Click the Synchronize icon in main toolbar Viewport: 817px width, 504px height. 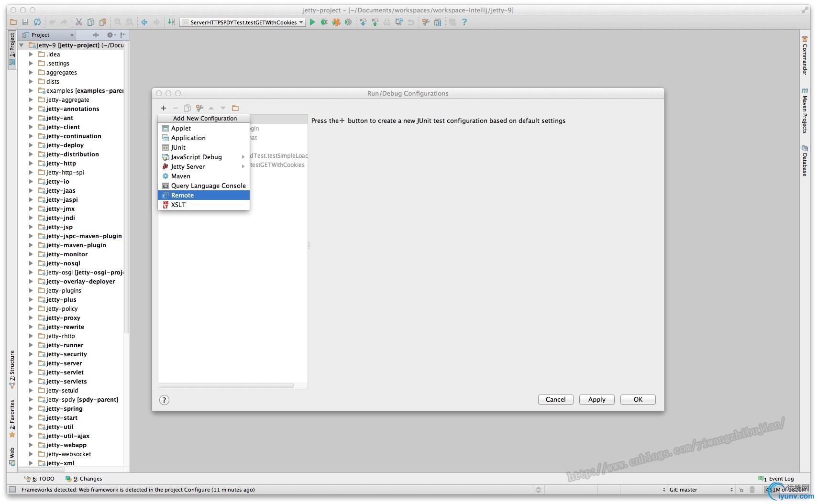(x=37, y=22)
